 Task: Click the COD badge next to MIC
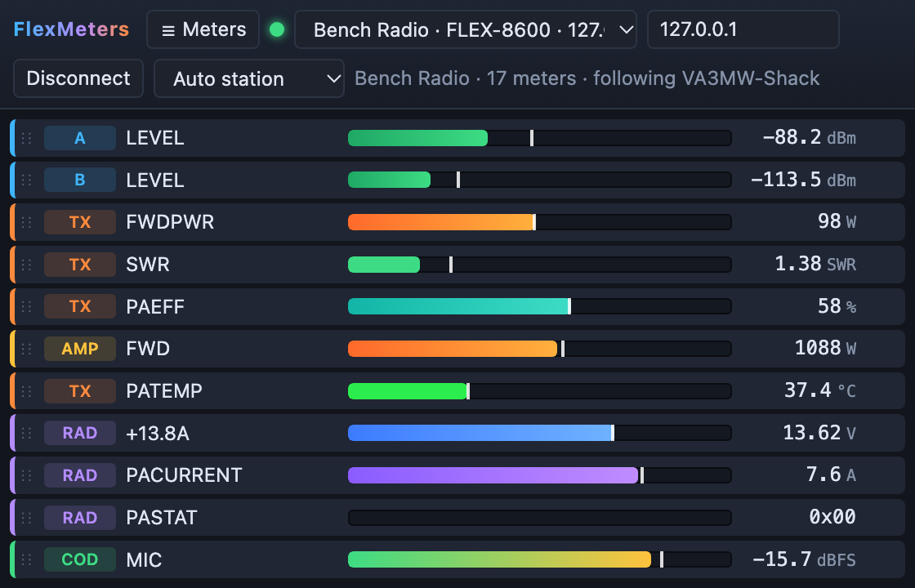coord(80,559)
